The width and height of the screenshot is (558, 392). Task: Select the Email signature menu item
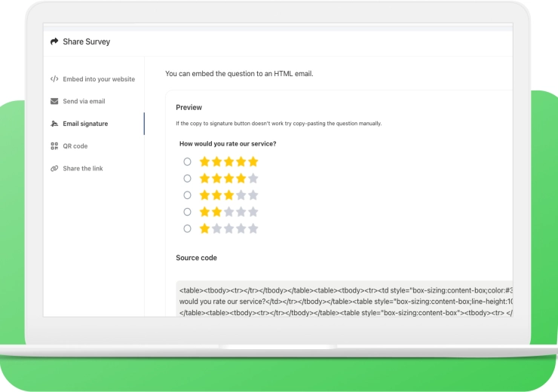pyautogui.click(x=85, y=124)
